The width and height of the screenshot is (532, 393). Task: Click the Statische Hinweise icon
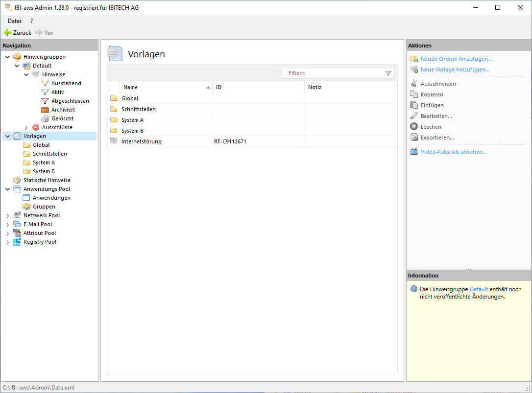pos(17,180)
